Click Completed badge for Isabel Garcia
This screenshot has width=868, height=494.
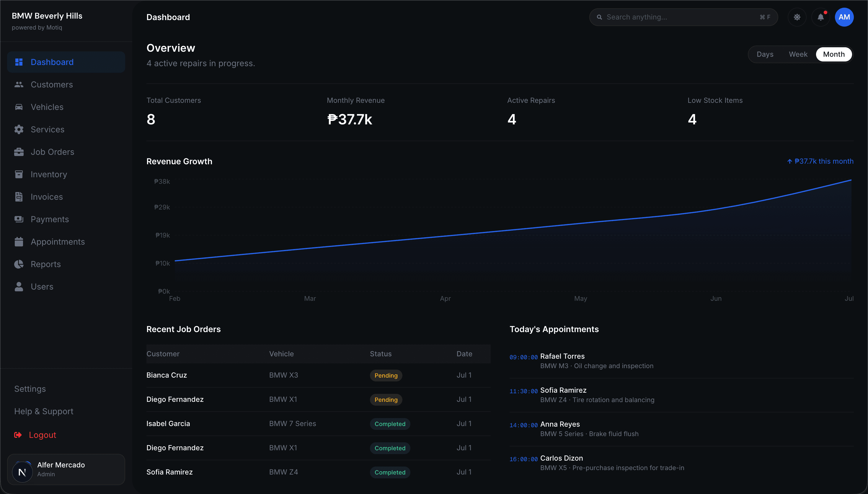(x=390, y=424)
